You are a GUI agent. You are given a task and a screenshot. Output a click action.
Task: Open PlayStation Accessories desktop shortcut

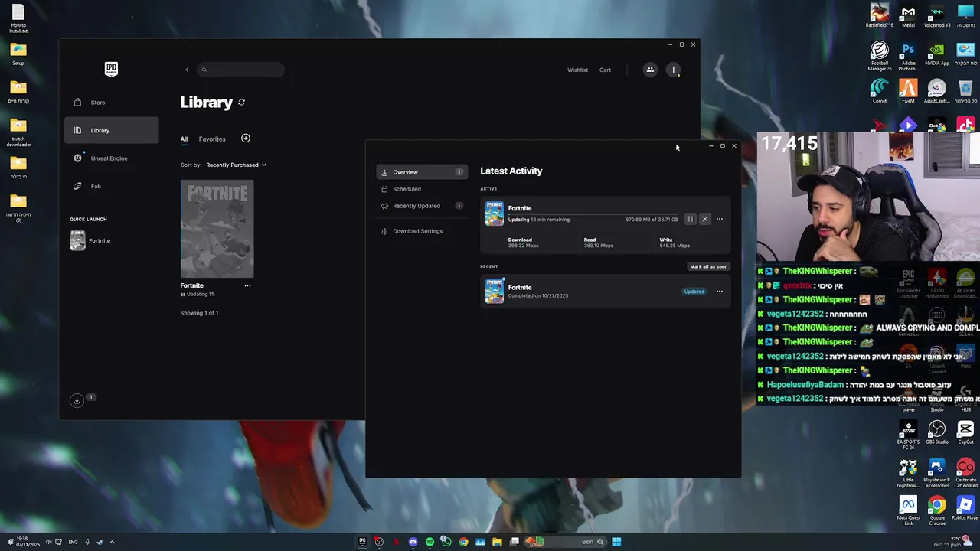click(x=937, y=473)
